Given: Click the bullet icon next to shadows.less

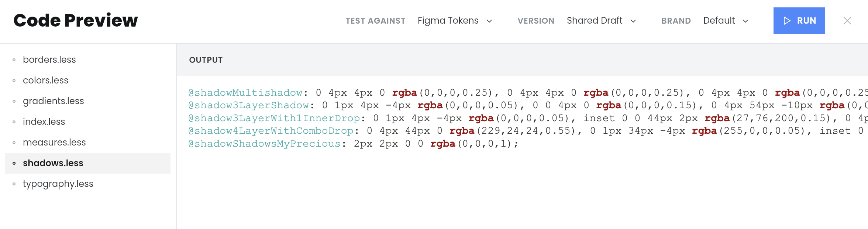Looking at the screenshot, I should (14, 163).
